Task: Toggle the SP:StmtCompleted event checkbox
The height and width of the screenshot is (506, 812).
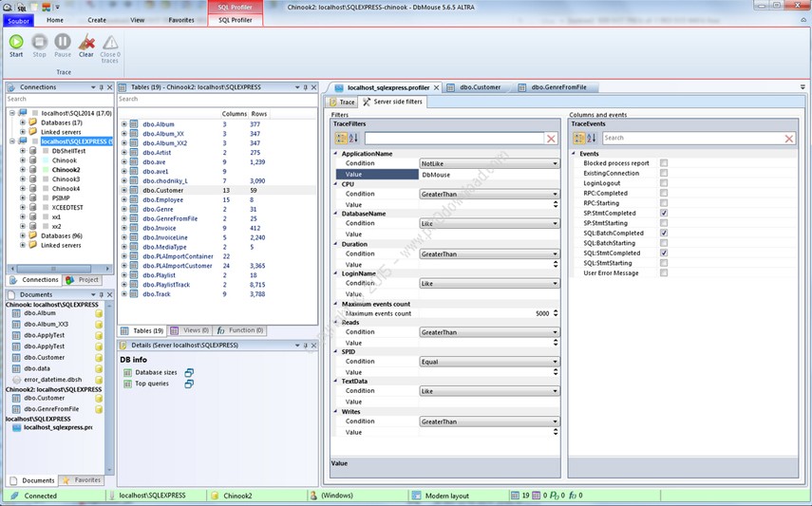Action: pos(664,213)
